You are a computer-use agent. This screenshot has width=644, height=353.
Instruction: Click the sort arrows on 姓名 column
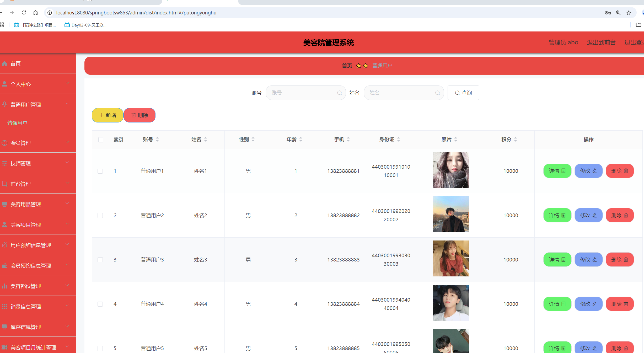(x=206, y=140)
